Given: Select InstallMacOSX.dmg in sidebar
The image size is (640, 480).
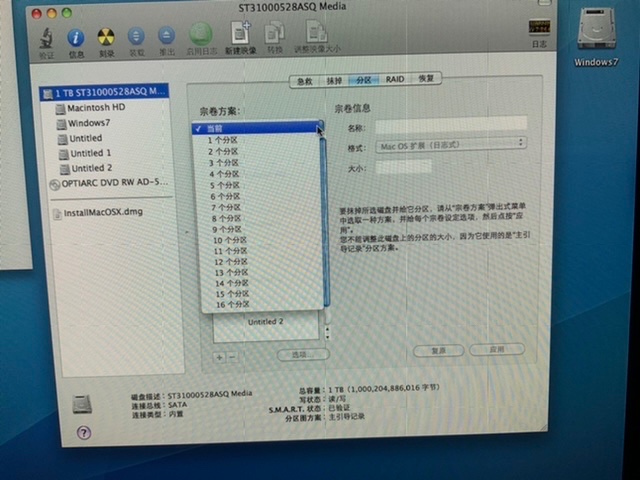Looking at the screenshot, I should coord(98,213).
